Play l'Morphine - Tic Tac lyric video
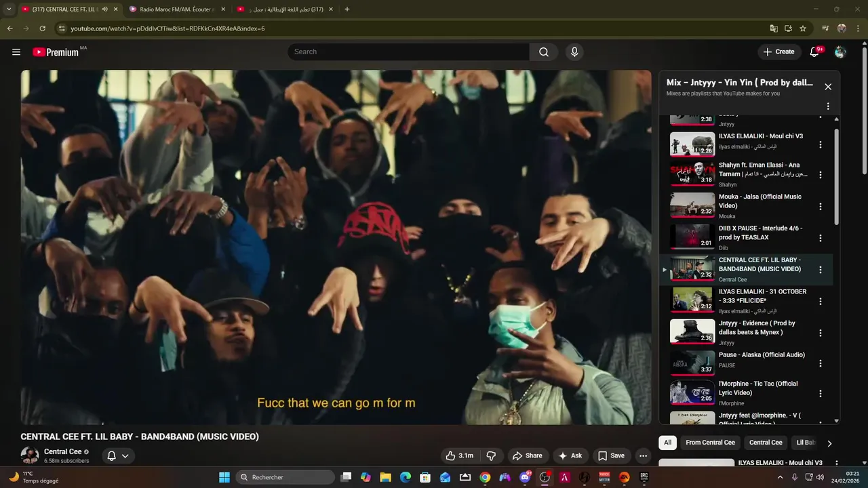868x488 pixels. point(692,392)
